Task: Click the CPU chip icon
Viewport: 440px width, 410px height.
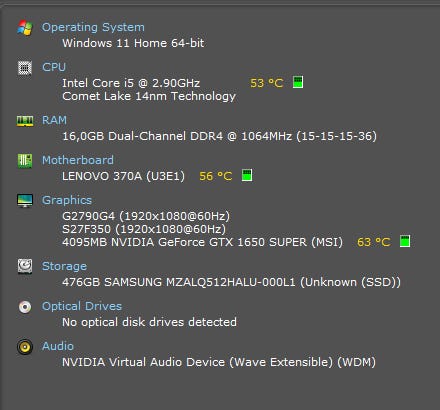Action: 25,68
